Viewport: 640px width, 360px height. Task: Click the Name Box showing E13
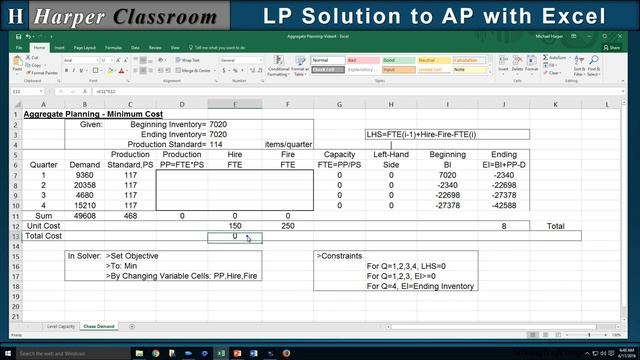[x=27, y=92]
